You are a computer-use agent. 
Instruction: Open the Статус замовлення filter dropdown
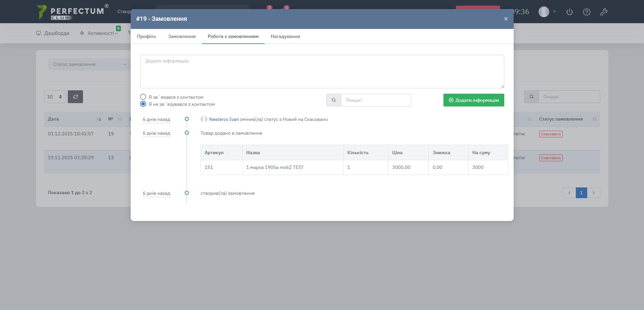click(x=89, y=64)
